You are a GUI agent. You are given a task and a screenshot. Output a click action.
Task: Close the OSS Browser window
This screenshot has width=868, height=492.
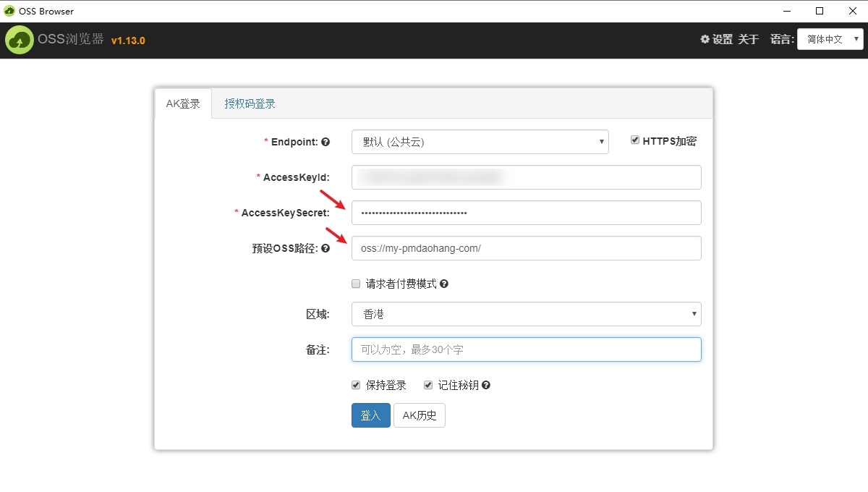[x=852, y=11]
